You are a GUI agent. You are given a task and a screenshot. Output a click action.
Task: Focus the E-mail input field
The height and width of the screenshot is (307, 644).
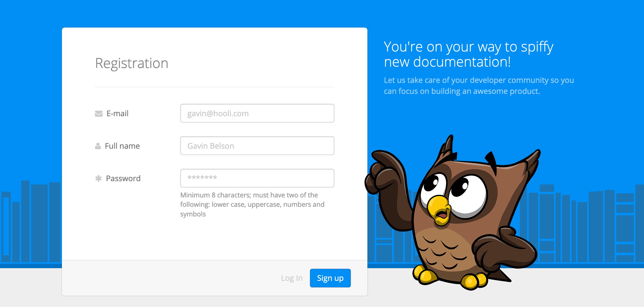click(257, 113)
